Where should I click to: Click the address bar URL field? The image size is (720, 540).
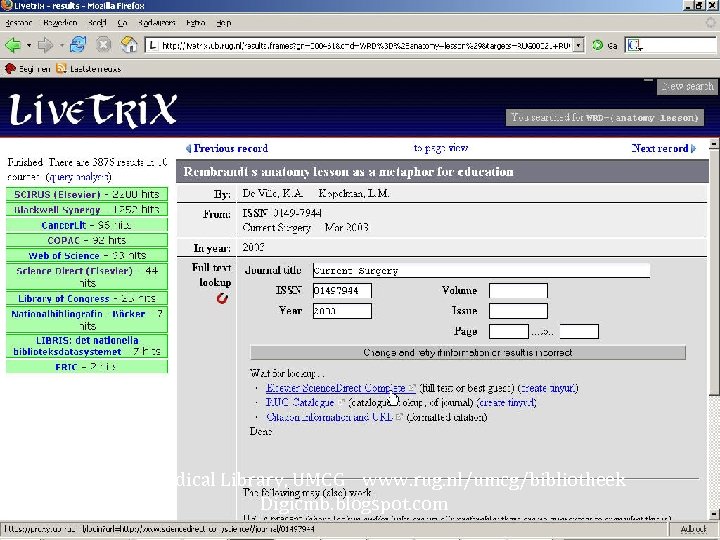coord(365,45)
